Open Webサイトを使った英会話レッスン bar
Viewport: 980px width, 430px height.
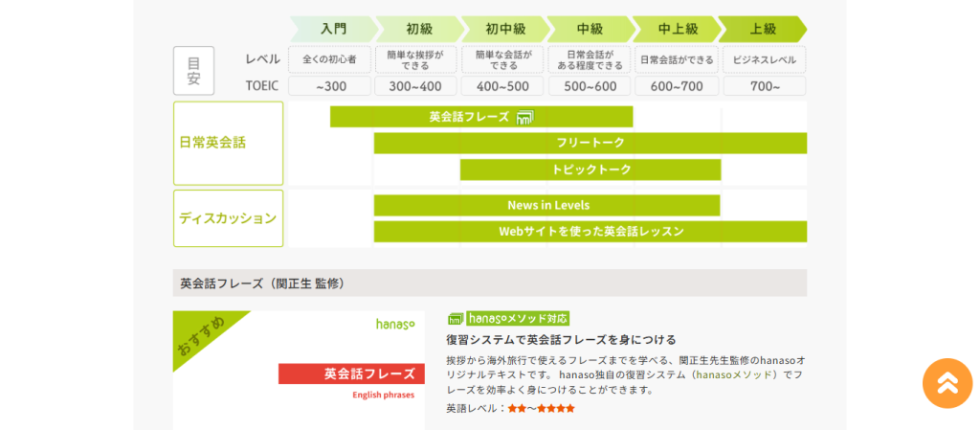coord(590,232)
